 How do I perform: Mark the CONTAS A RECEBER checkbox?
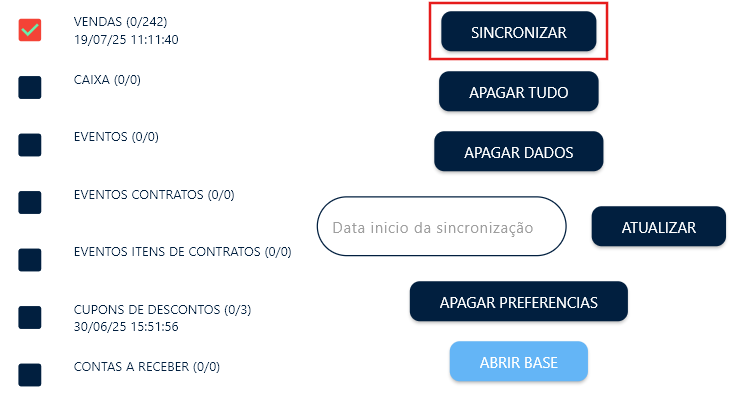[30, 375]
